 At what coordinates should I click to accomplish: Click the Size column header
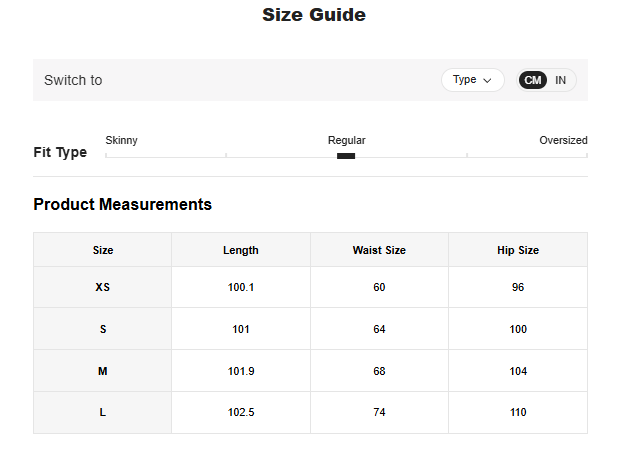coord(103,250)
